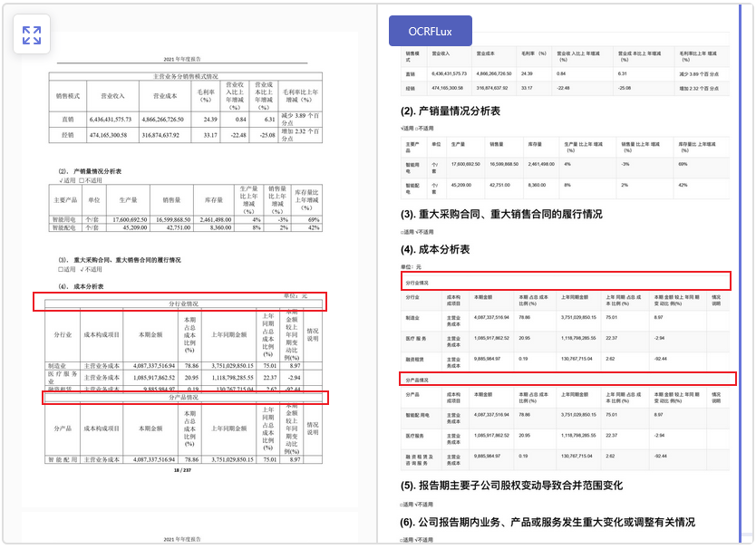Click '45,209.00' in the PDF page table
The image size is (756, 549).
[135, 227]
